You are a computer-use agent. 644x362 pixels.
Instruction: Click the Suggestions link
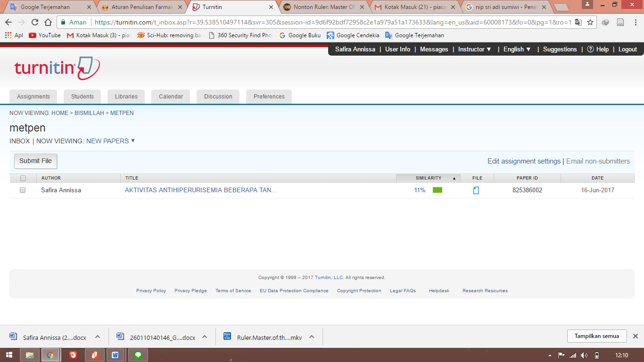point(560,49)
